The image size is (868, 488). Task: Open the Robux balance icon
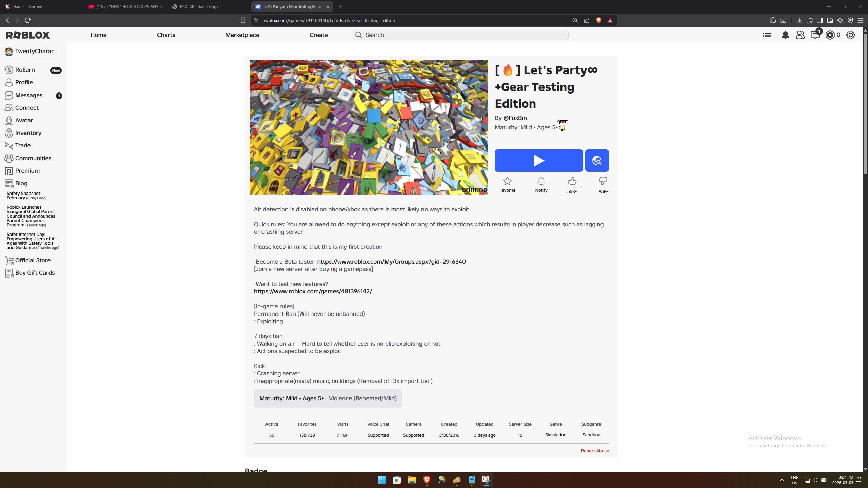[830, 35]
